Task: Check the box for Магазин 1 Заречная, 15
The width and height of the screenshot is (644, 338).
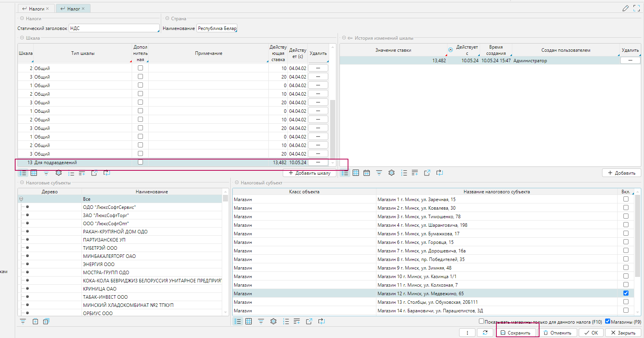Action: point(626,199)
